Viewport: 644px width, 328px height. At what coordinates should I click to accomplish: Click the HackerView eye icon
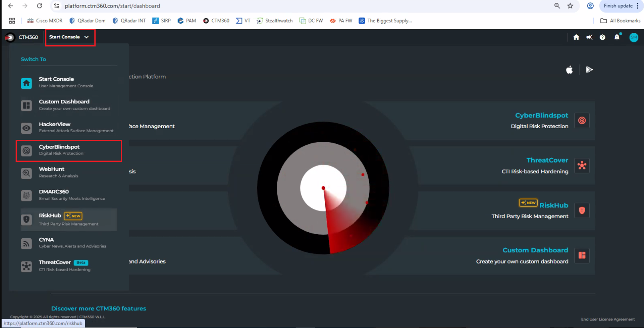26,128
